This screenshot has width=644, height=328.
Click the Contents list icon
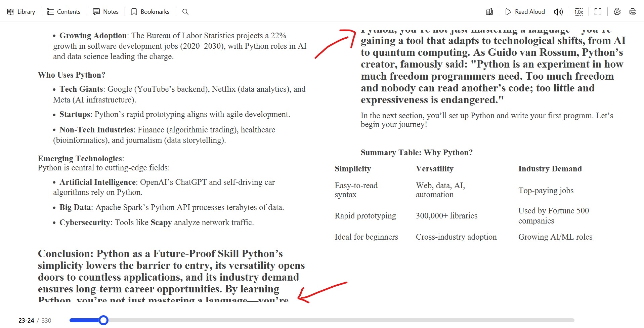[x=50, y=12]
